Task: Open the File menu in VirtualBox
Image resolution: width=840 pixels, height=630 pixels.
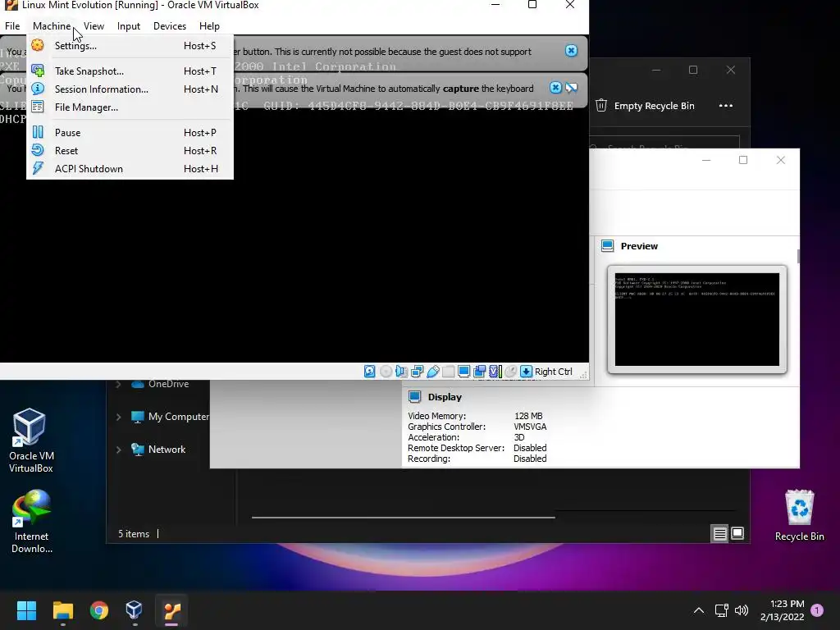Action: point(12,26)
